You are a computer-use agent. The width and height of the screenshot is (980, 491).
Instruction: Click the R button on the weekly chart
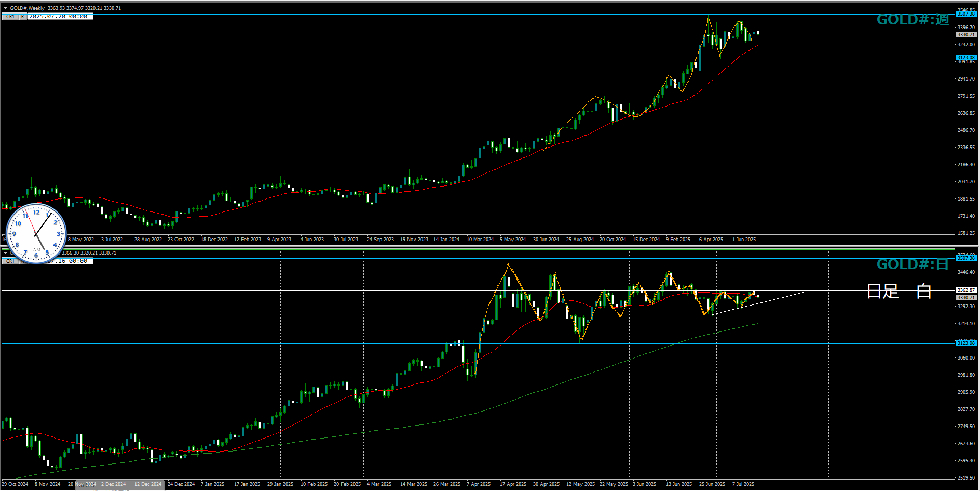click(x=23, y=17)
